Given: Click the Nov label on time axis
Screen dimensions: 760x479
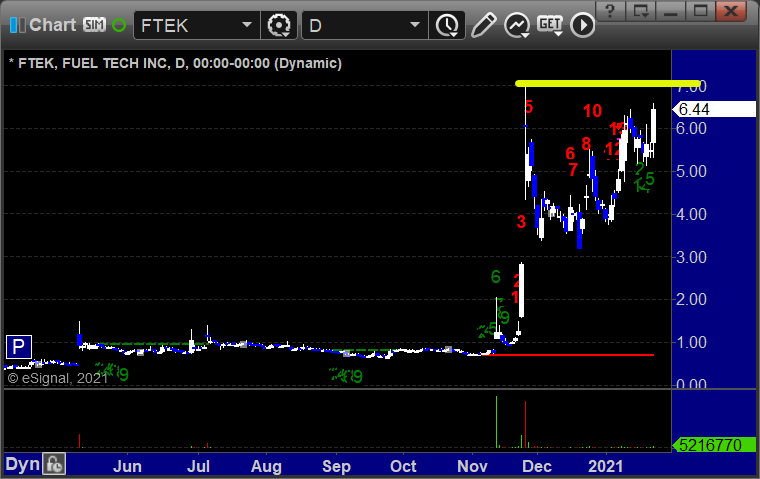Looking at the screenshot, I should click(472, 466).
